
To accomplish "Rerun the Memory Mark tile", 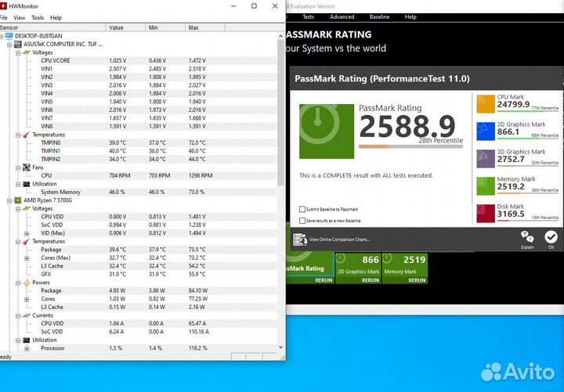I will (x=417, y=280).
